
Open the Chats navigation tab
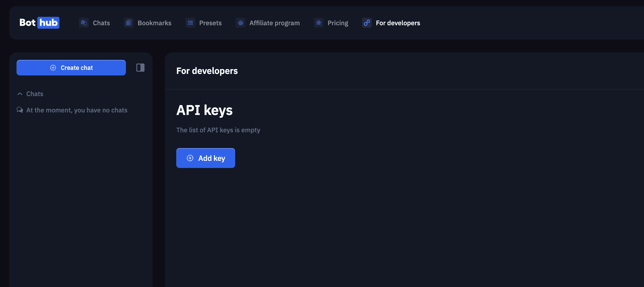[x=101, y=23]
